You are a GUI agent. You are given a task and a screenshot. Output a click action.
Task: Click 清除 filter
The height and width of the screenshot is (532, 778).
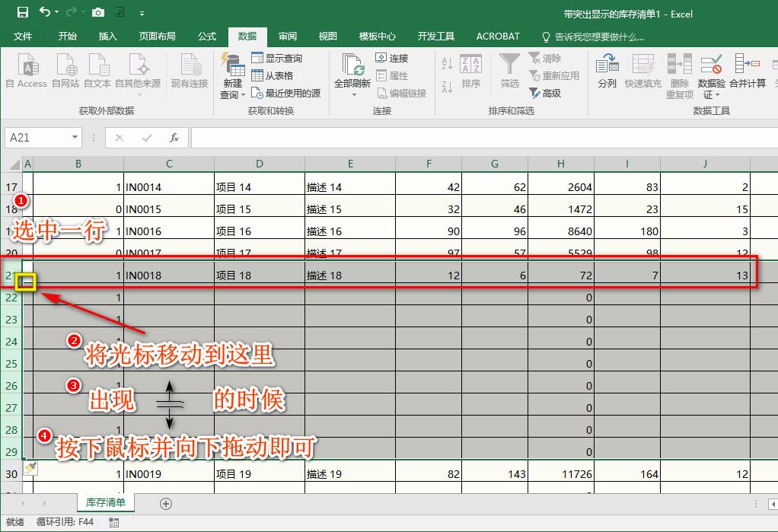pos(545,58)
